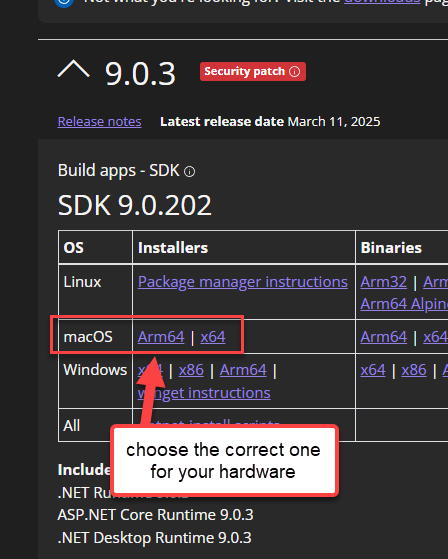Download macOS Arm64 installer
Screen dimensions: 448x559
pyautogui.click(x=161, y=337)
